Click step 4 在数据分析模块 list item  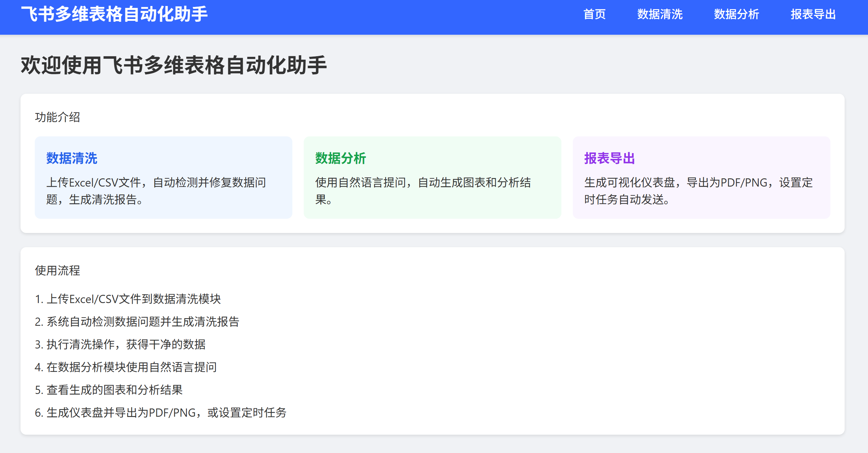tap(126, 367)
